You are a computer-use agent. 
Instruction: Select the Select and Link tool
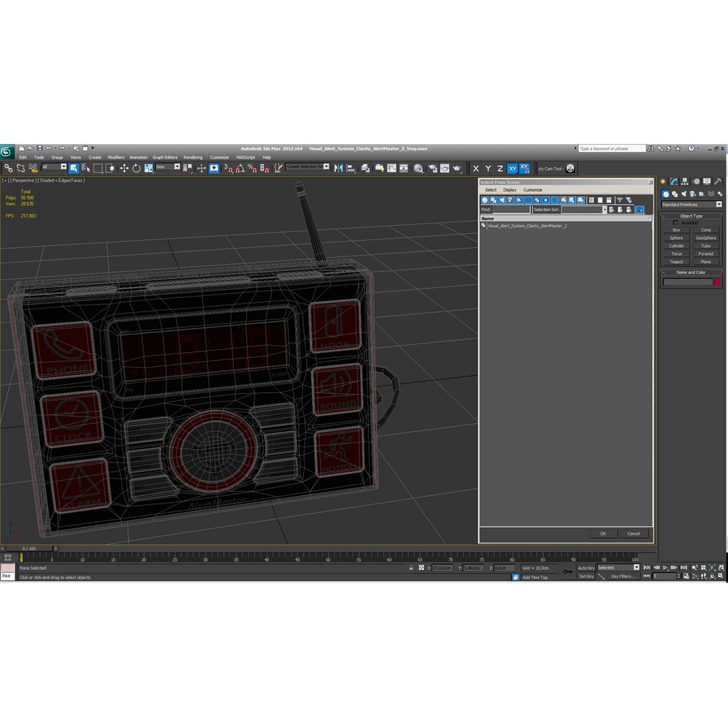click(x=8, y=168)
